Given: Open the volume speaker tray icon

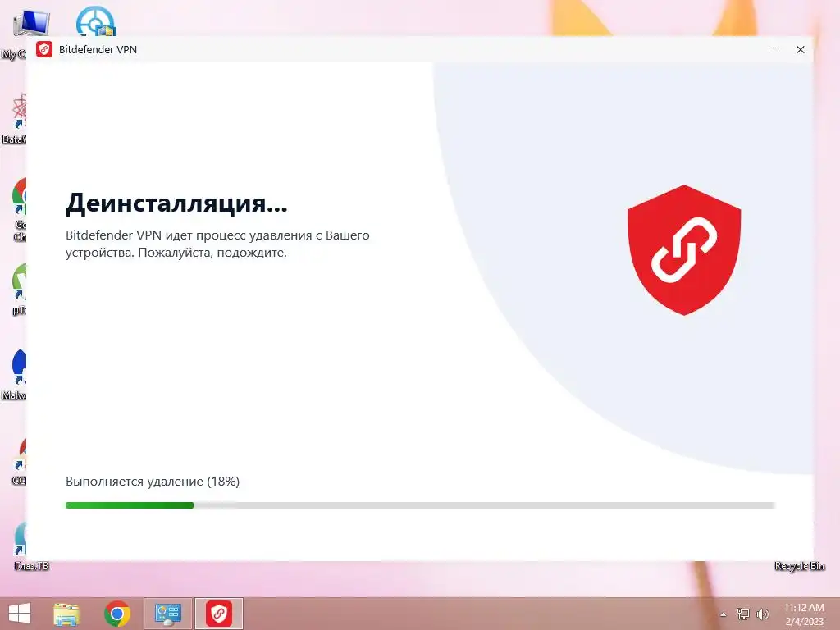Looking at the screenshot, I should 762,614.
